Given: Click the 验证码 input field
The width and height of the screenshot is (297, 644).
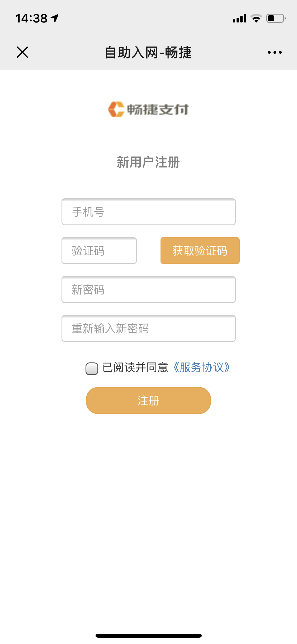Looking at the screenshot, I should [99, 251].
